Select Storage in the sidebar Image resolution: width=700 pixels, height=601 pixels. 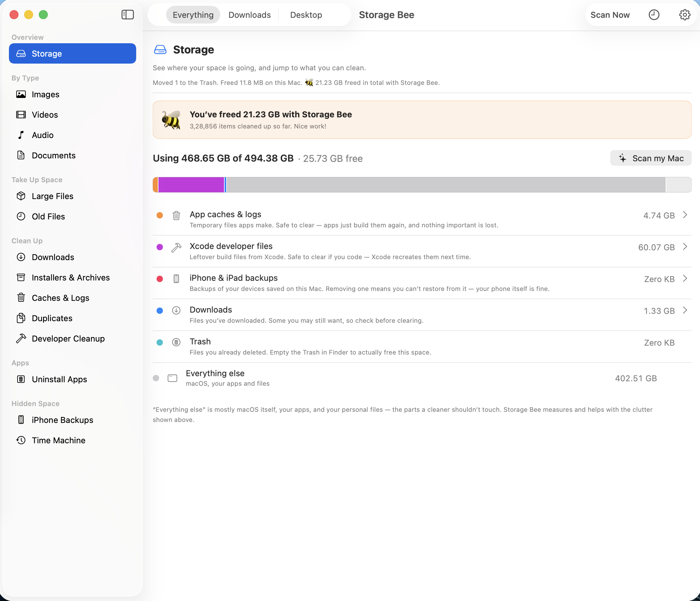point(72,53)
